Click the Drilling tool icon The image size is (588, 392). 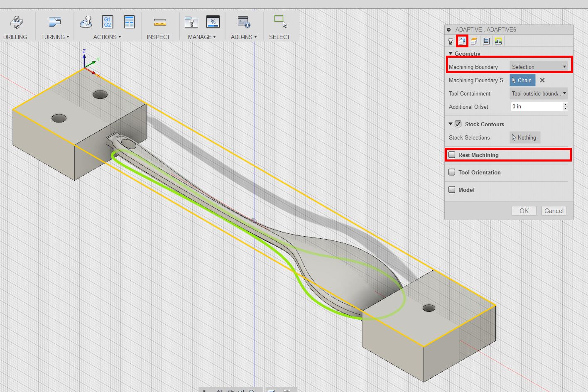pos(16,22)
